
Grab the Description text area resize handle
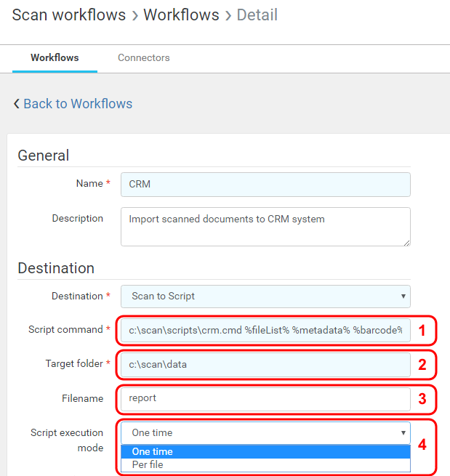[406, 243]
